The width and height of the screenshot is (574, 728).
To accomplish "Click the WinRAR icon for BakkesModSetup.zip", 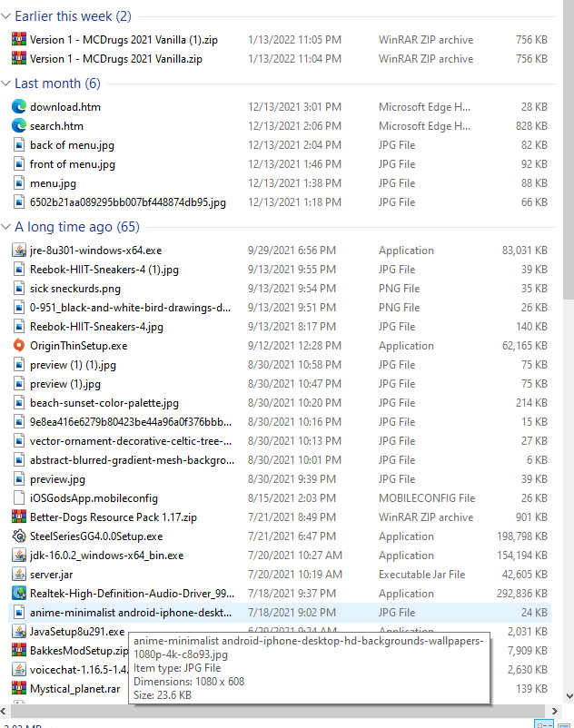I will tap(18, 650).
